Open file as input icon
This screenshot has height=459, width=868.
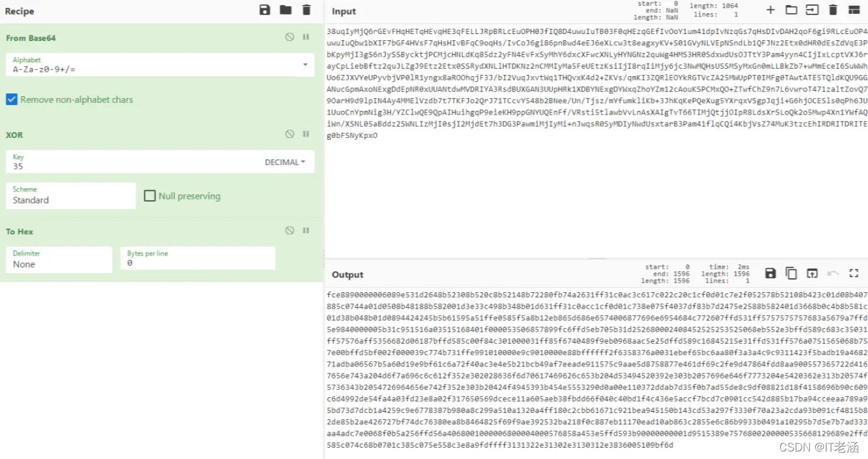tap(812, 9)
